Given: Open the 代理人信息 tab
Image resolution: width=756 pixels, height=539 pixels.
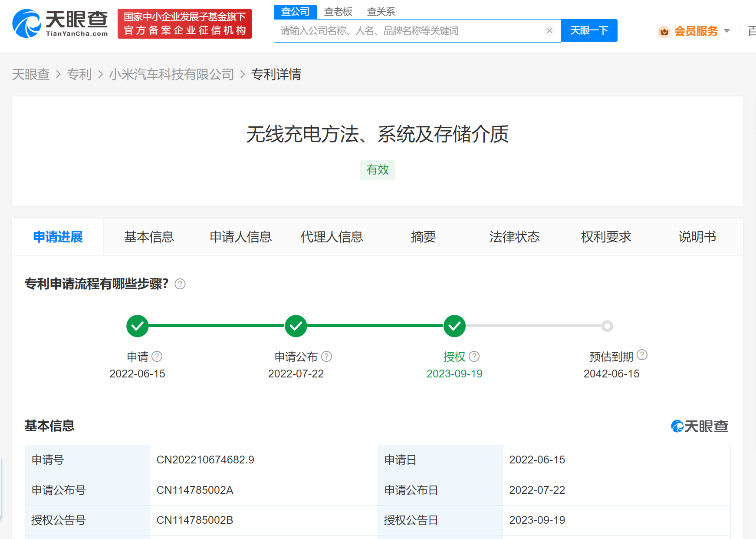Looking at the screenshot, I should [332, 237].
